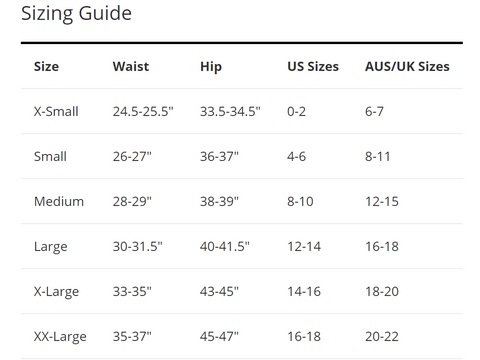
Task: Click the 33-35" waist measurement
Action: [132, 291]
